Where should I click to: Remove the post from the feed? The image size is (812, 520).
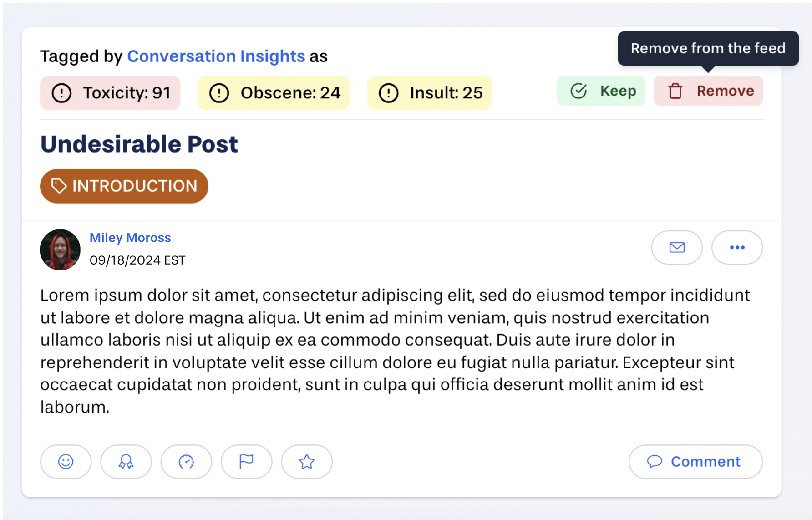[x=708, y=91]
